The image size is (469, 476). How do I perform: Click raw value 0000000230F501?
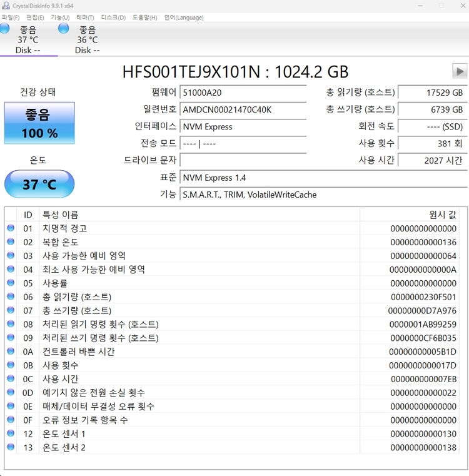click(423, 297)
